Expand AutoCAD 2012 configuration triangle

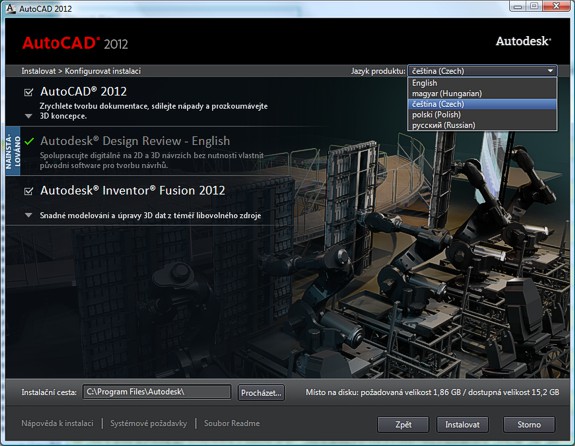29,116
